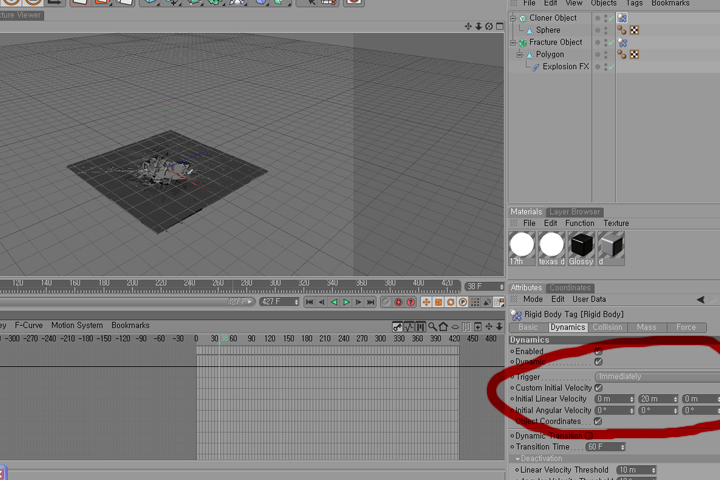Click the 427 F end frame stepper
The image size is (720, 480).
297,302
